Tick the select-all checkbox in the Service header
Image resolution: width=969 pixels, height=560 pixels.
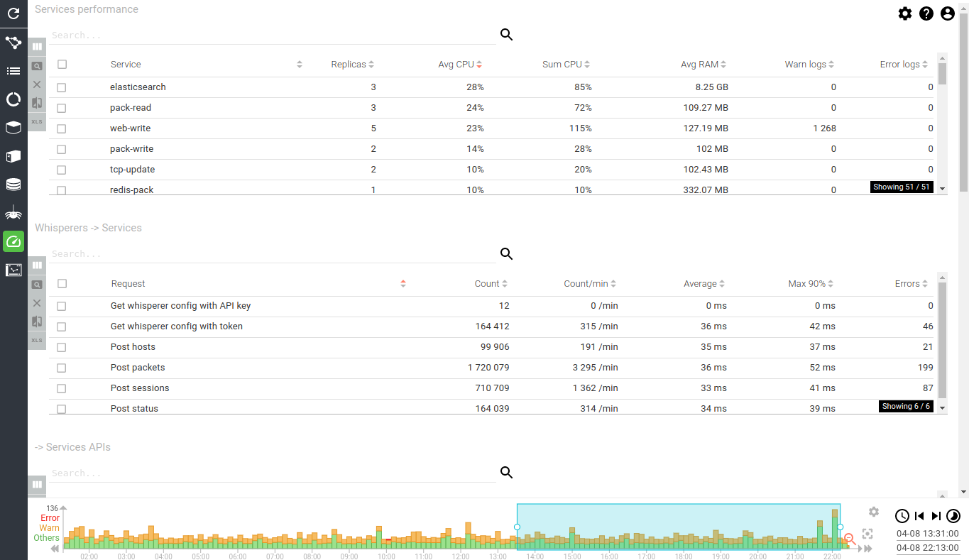62,64
